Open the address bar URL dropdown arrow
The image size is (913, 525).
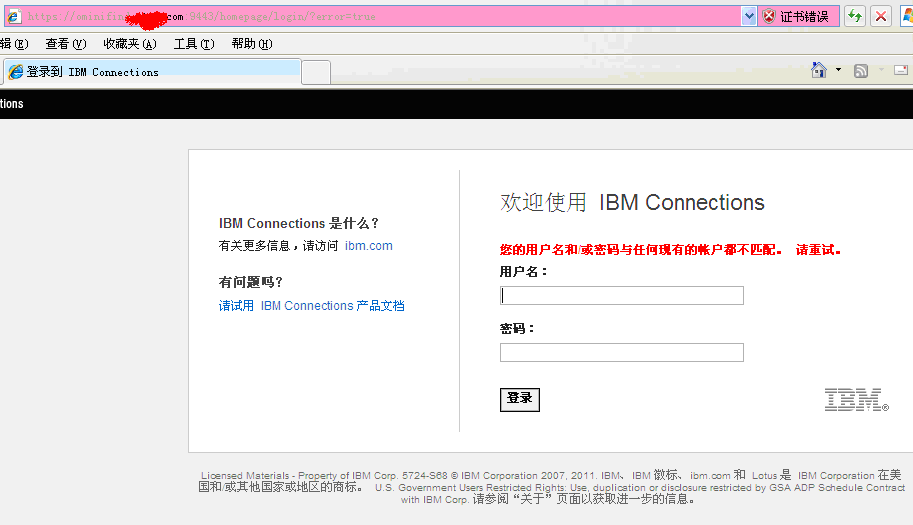pyautogui.click(x=749, y=16)
